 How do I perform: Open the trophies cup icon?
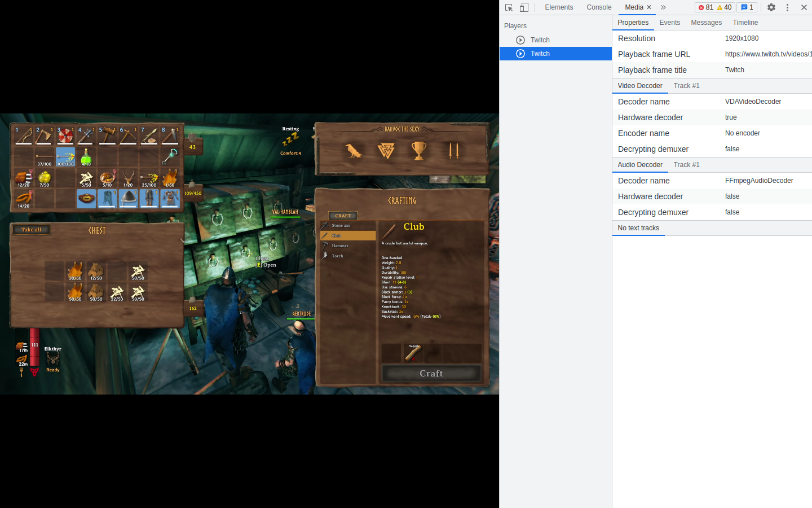[419, 151]
